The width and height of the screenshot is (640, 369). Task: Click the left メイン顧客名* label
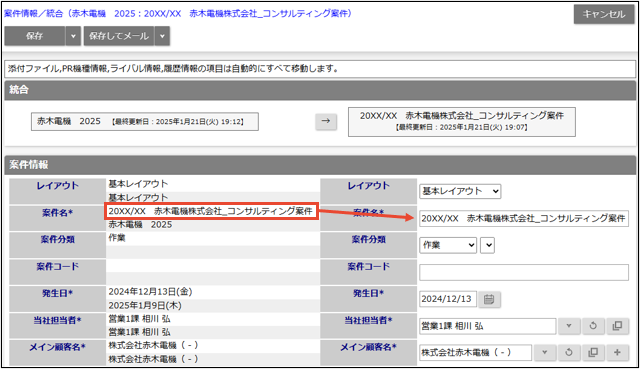tap(58, 347)
